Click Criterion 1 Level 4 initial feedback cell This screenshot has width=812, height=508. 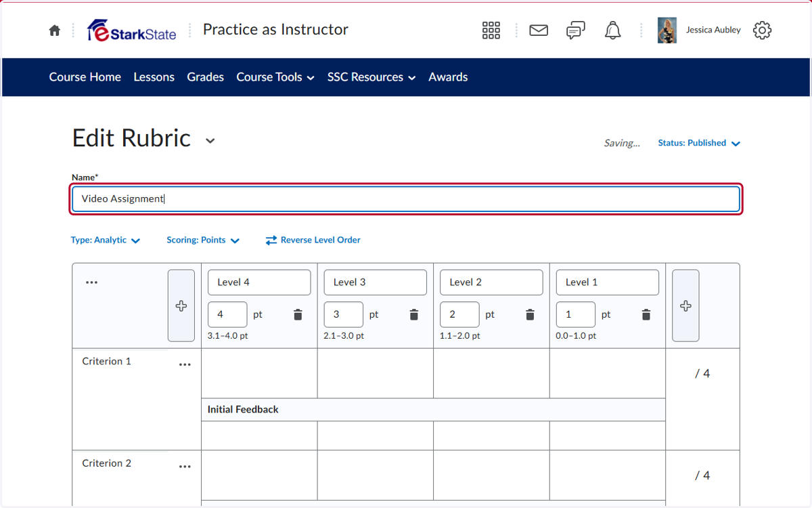click(259, 436)
